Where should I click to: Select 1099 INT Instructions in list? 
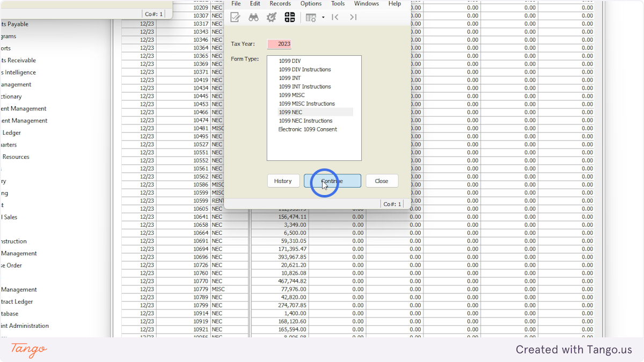[x=305, y=87]
